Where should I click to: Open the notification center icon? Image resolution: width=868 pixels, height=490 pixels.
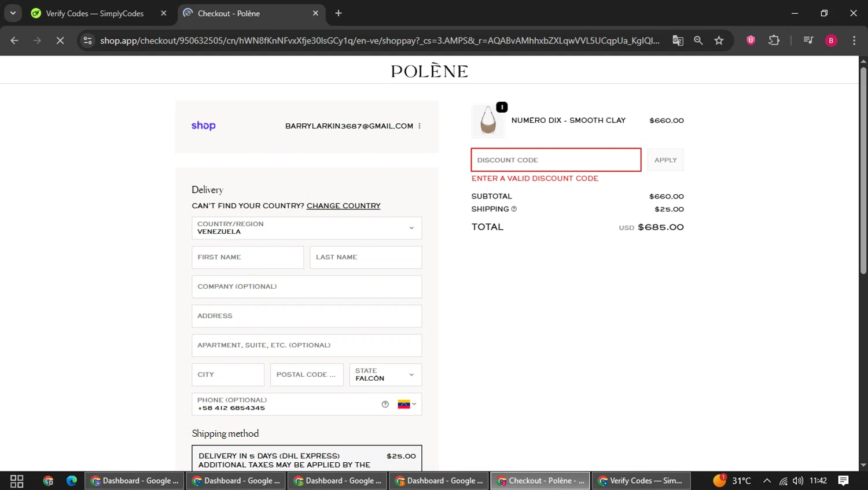point(844,481)
